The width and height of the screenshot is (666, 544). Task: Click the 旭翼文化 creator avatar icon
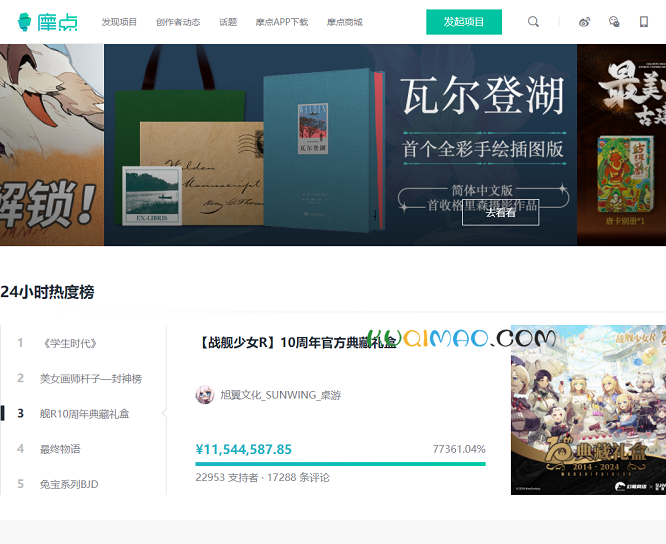tap(205, 395)
